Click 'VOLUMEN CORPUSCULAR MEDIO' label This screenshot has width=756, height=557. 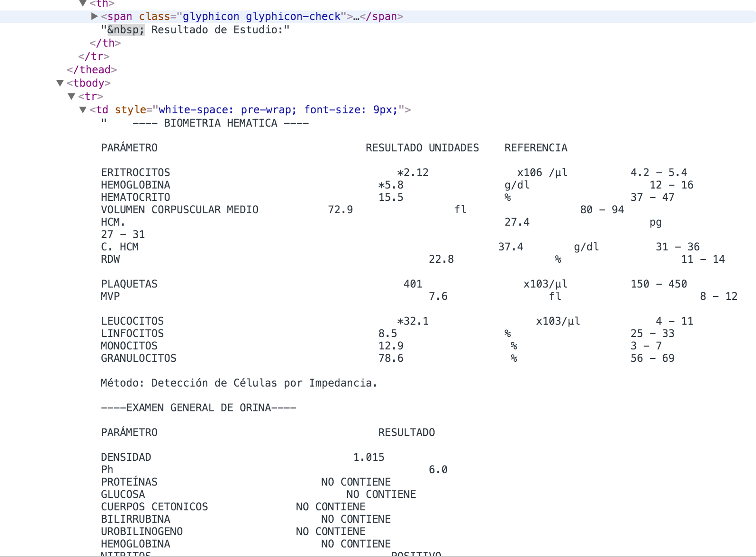tap(179, 209)
